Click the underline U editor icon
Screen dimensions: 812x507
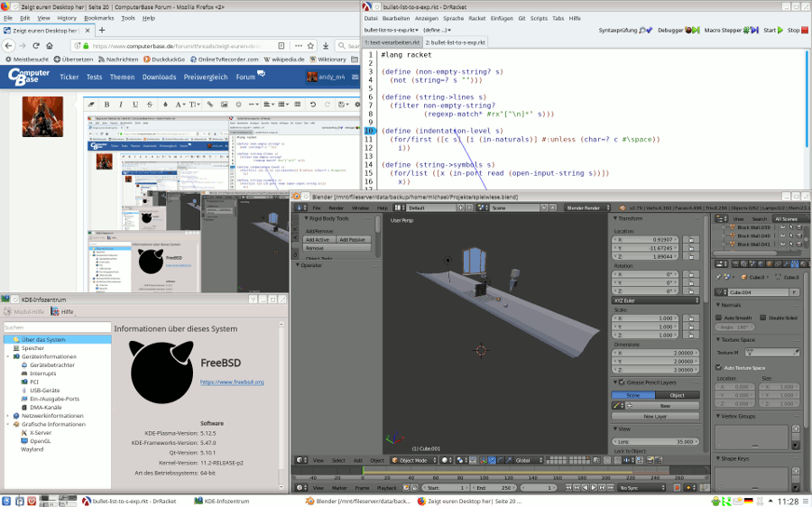coord(135,104)
